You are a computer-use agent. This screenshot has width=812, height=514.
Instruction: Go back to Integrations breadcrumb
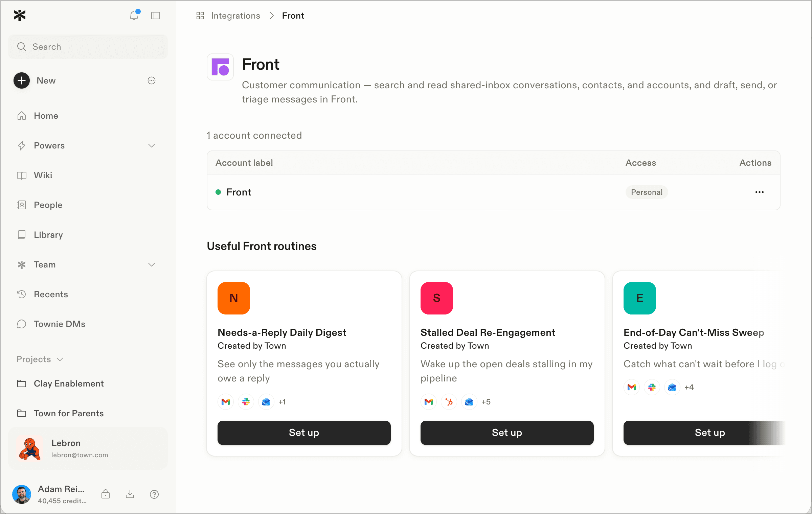point(235,16)
